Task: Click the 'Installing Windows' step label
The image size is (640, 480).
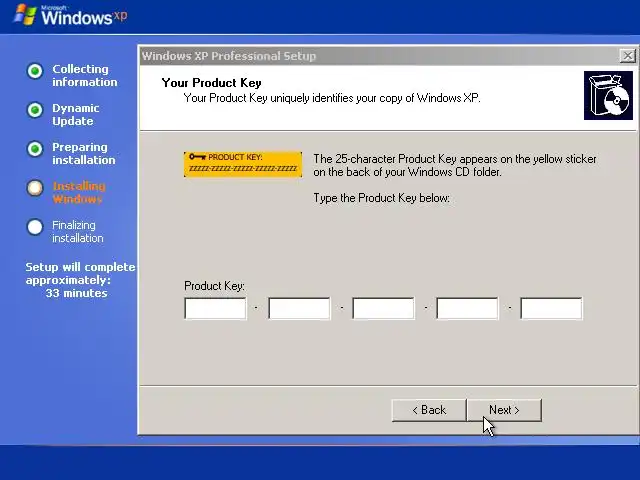Action: [79, 193]
